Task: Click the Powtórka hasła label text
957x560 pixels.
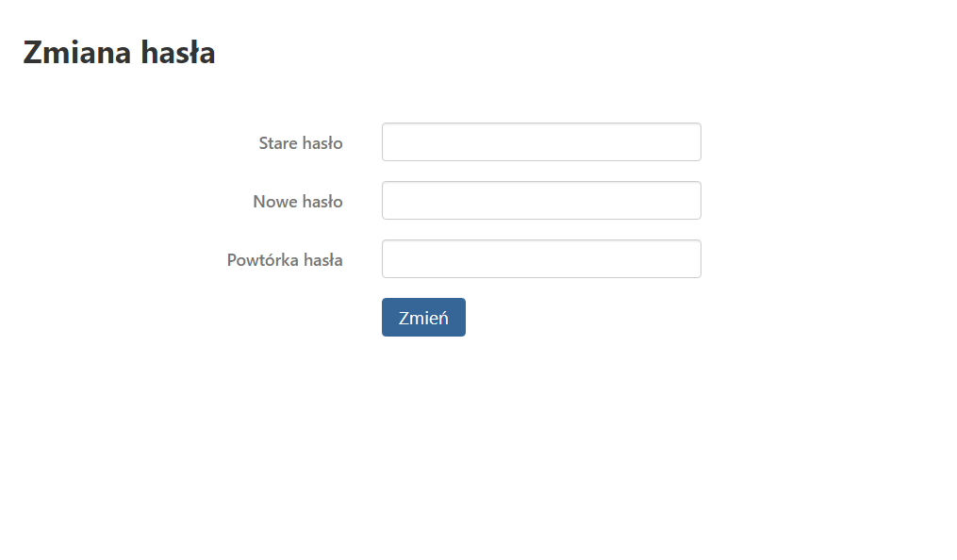Action: click(285, 260)
